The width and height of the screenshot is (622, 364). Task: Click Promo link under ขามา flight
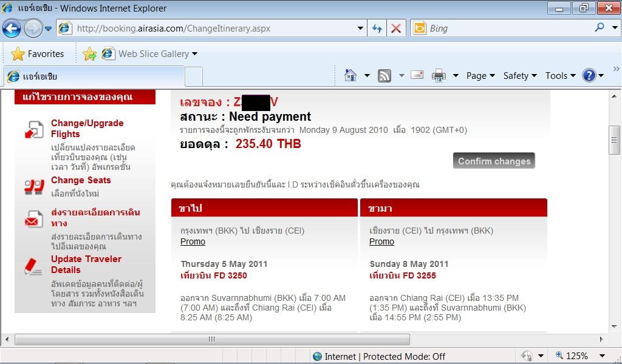click(381, 241)
